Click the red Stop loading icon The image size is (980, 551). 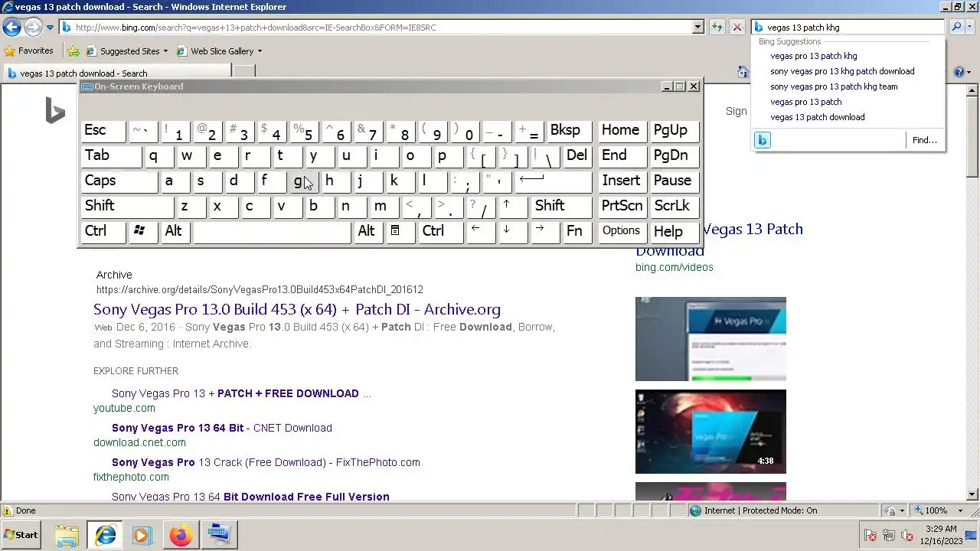pyautogui.click(x=737, y=28)
